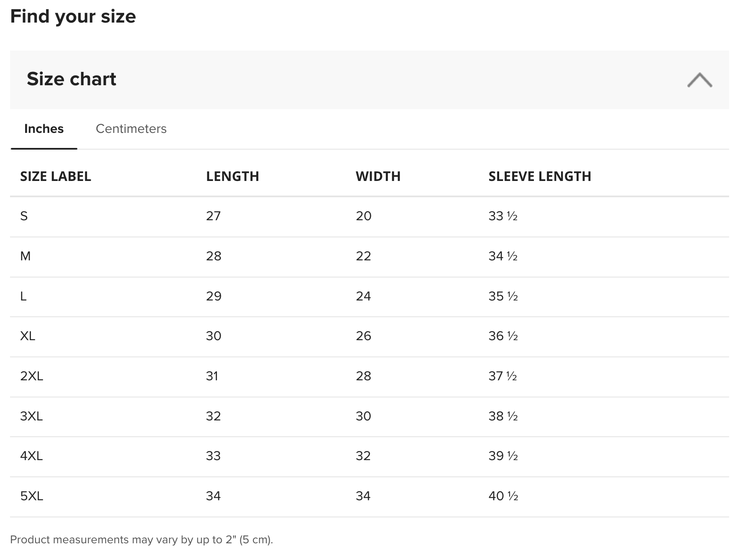
Task: Click the product measurements disclaimer text
Action: 141,540
